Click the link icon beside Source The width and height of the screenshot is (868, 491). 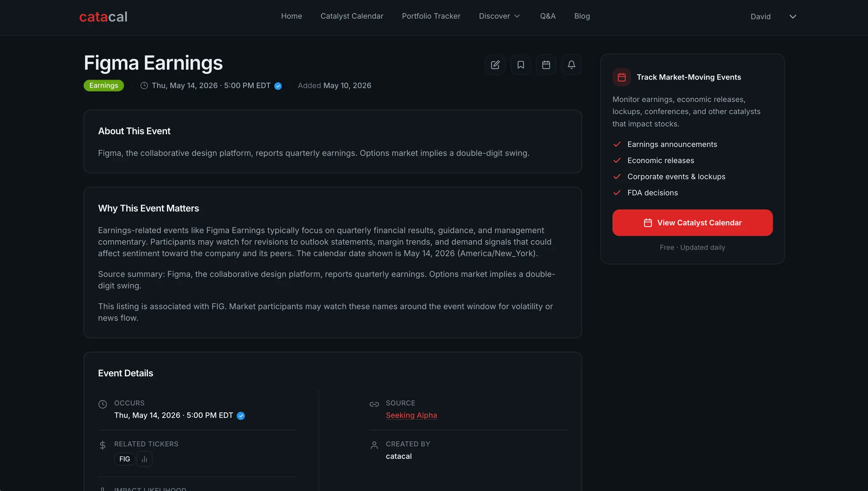point(374,404)
